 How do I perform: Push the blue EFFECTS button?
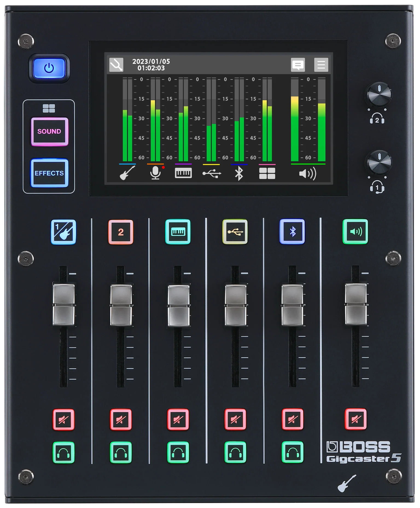[49, 173]
